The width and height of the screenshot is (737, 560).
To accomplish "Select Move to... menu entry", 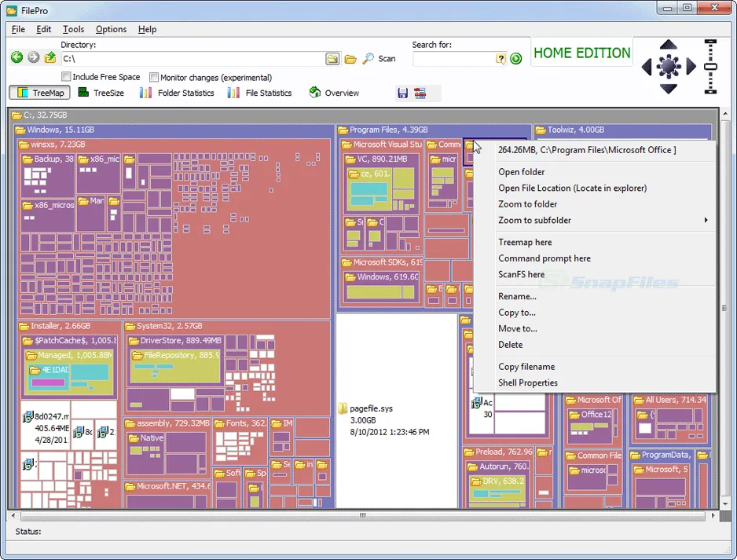I will tap(518, 328).
